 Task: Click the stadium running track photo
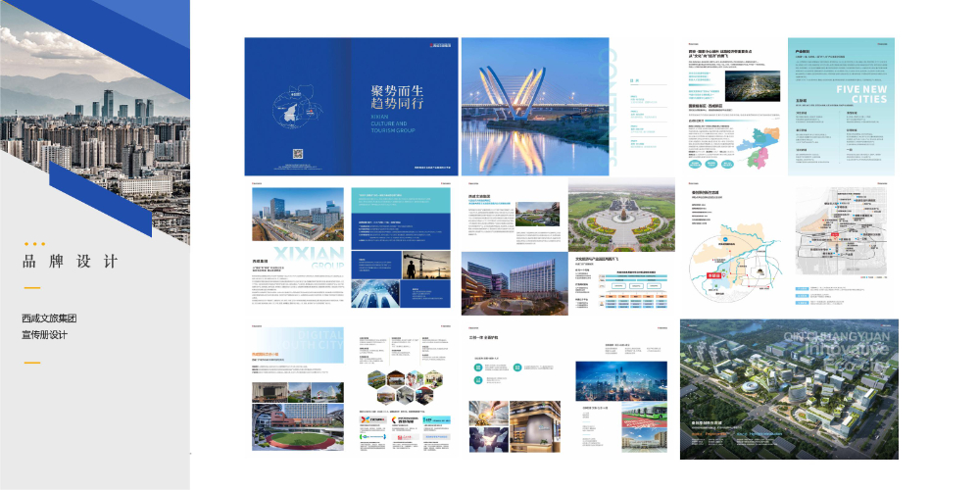298,427
